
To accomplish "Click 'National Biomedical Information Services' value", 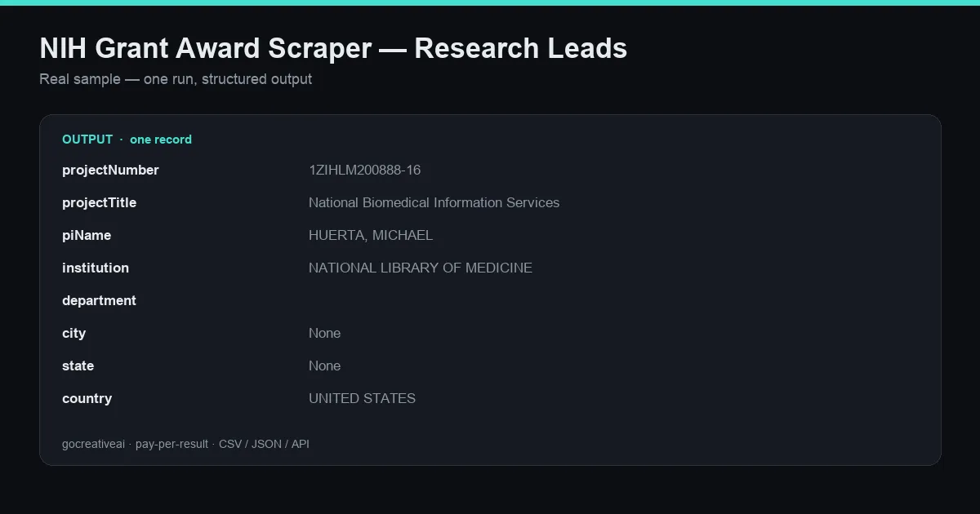I will pos(434,203).
